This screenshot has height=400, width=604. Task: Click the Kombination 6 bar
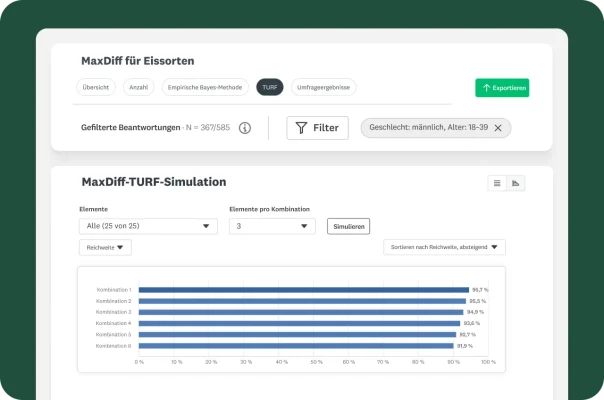(297, 345)
